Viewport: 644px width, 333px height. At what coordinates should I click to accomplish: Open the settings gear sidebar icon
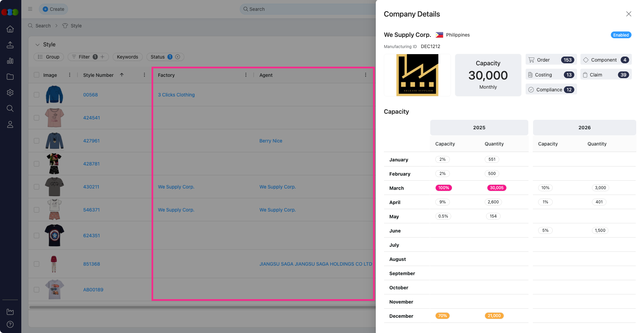tap(10, 92)
